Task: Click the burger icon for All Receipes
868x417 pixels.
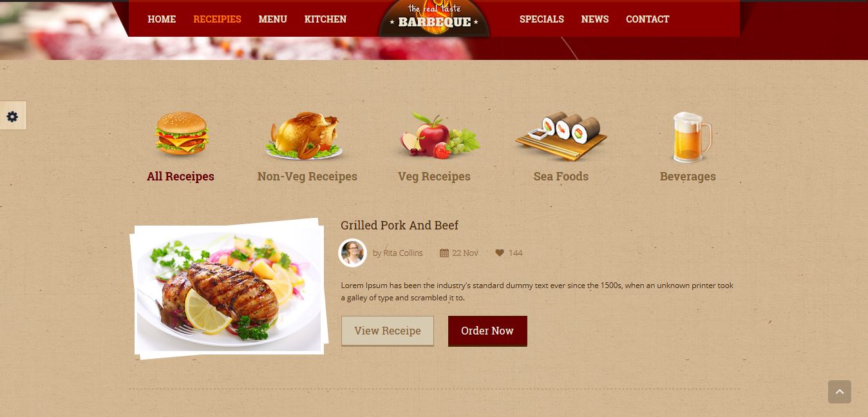Action: tap(182, 133)
